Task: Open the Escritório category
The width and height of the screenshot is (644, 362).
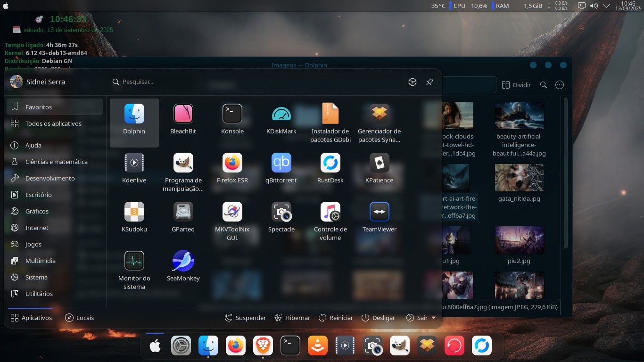Action: [x=55, y=195]
